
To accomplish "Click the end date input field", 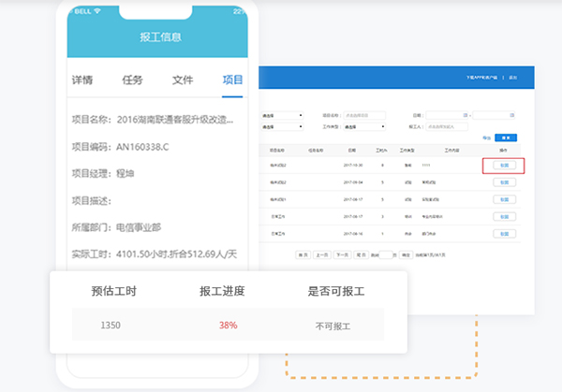I will [494, 115].
